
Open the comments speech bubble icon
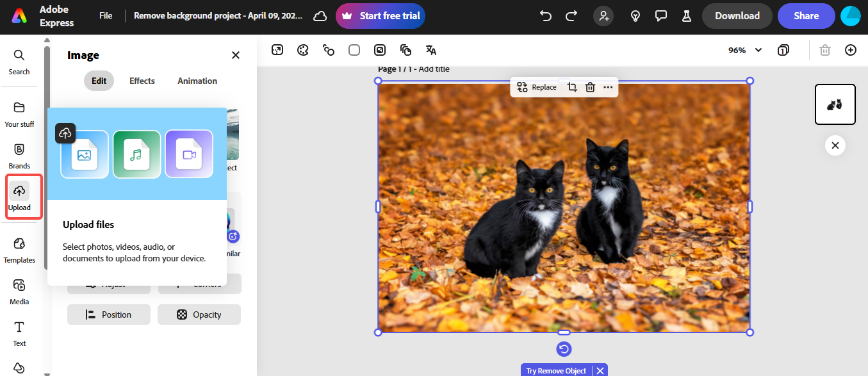point(661,16)
